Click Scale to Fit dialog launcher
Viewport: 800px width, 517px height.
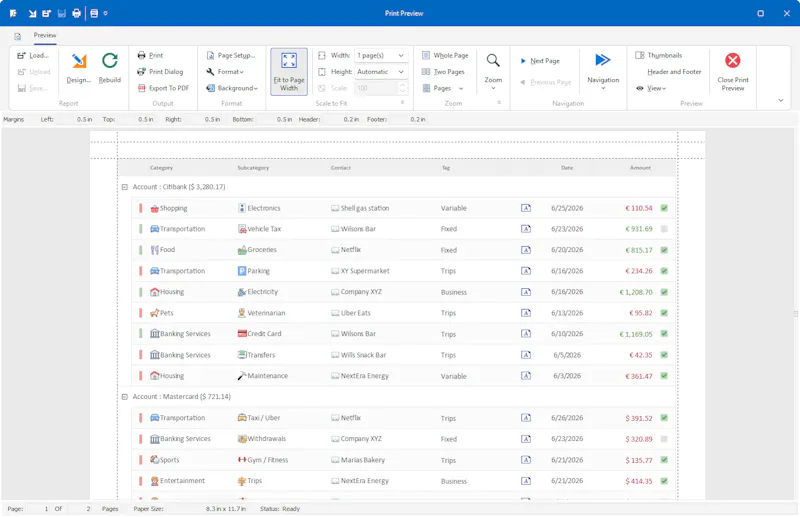click(403, 103)
